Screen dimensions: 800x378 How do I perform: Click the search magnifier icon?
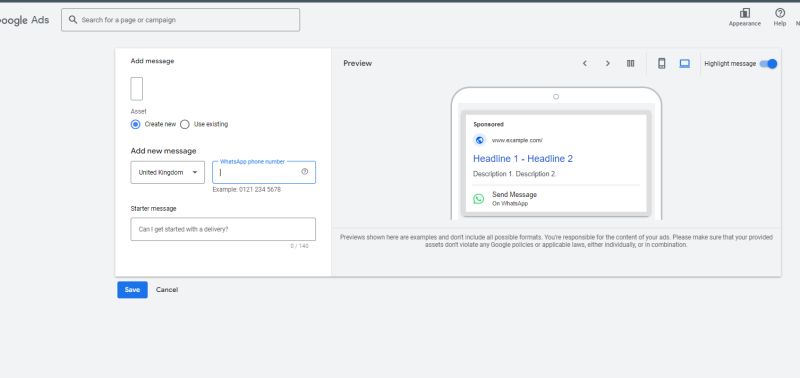(73, 19)
